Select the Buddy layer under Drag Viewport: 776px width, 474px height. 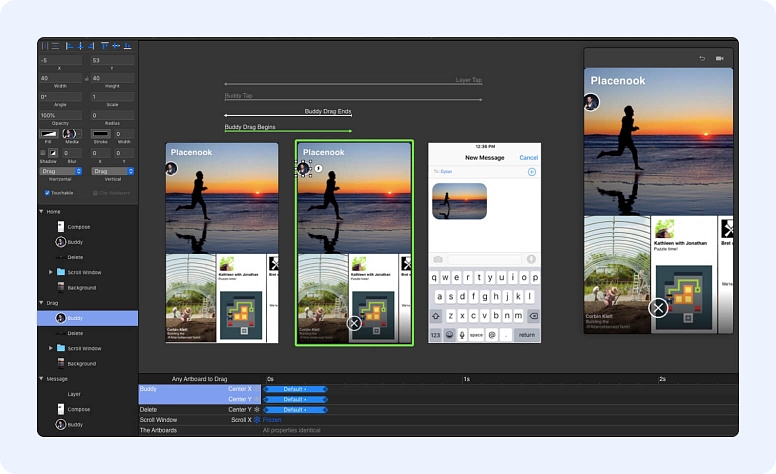pyautogui.click(x=76, y=318)
